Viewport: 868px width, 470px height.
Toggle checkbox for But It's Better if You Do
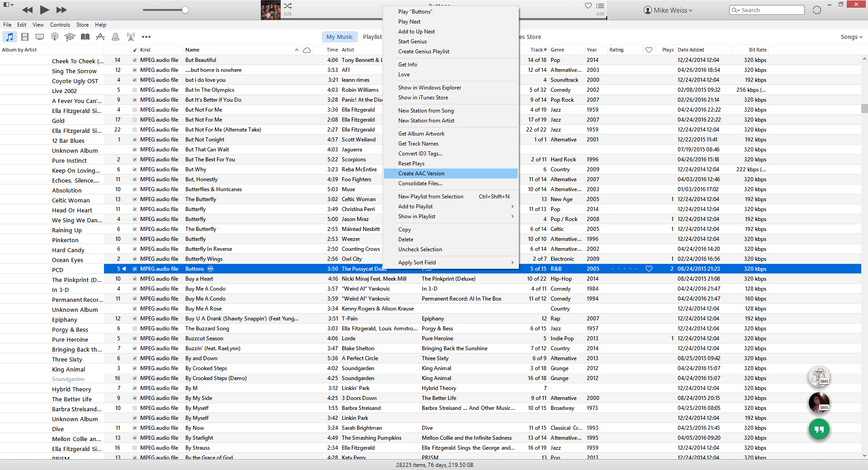(x=134, y=99)
